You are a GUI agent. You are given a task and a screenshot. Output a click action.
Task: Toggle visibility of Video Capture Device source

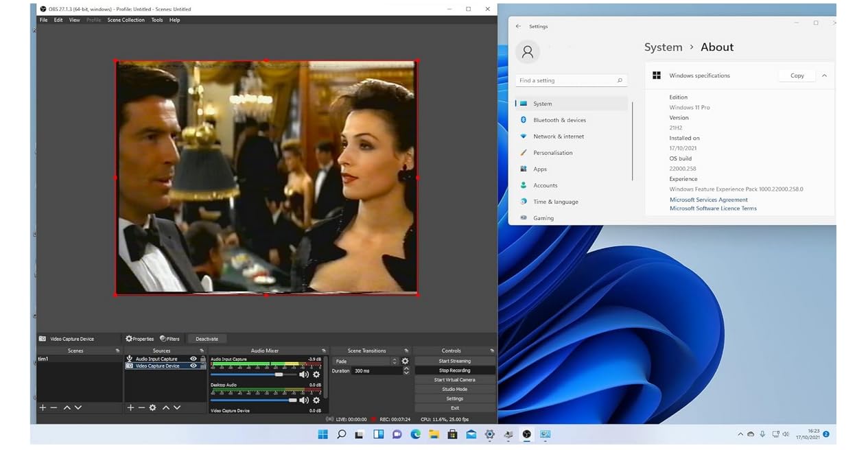(x=193, y=366)
